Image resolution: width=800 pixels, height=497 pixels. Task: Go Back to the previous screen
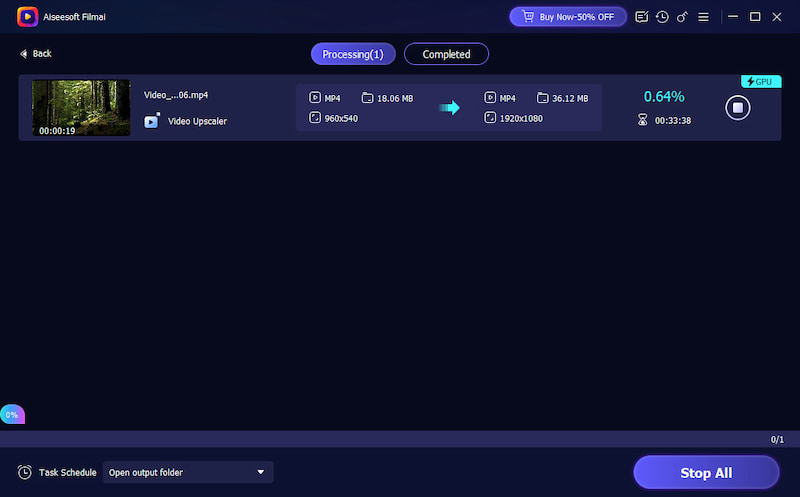(35, 53)
